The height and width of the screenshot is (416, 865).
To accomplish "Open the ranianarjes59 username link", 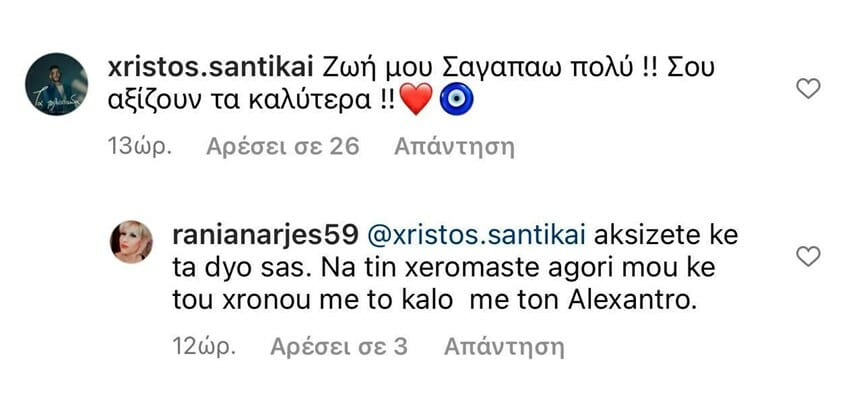I will (266, 236).
